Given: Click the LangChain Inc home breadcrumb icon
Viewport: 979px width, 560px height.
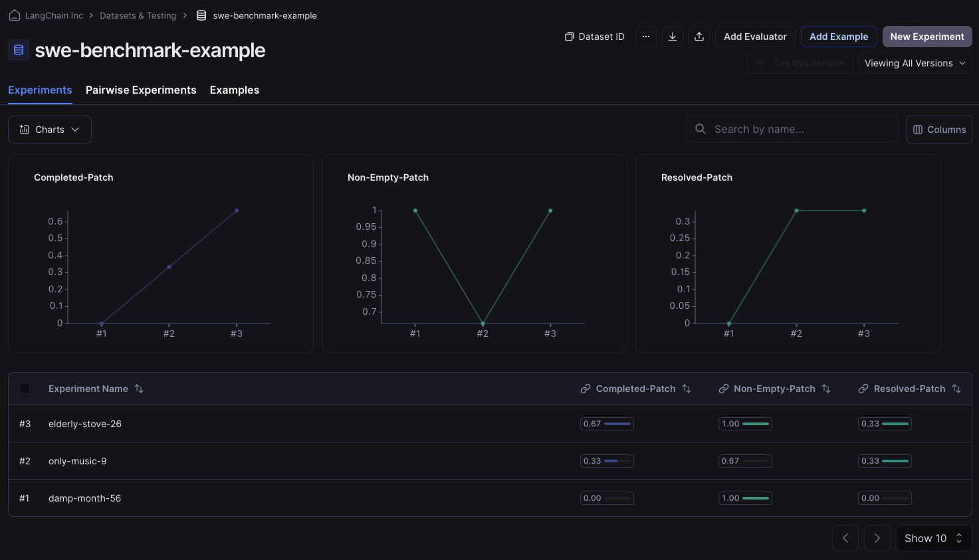Looking at the screenshot, I should point(15,15).
